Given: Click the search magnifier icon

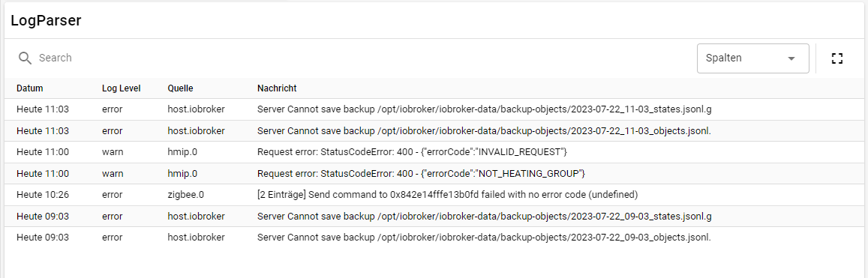Looking at the screenshot, I should point(25,58).
